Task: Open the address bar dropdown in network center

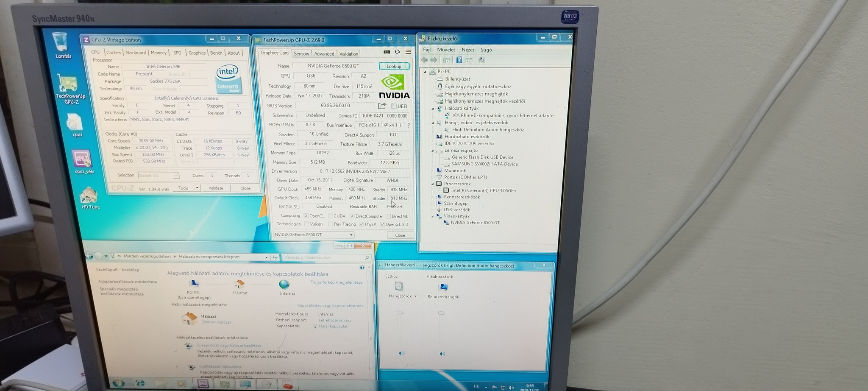Action: coord(266,257)
